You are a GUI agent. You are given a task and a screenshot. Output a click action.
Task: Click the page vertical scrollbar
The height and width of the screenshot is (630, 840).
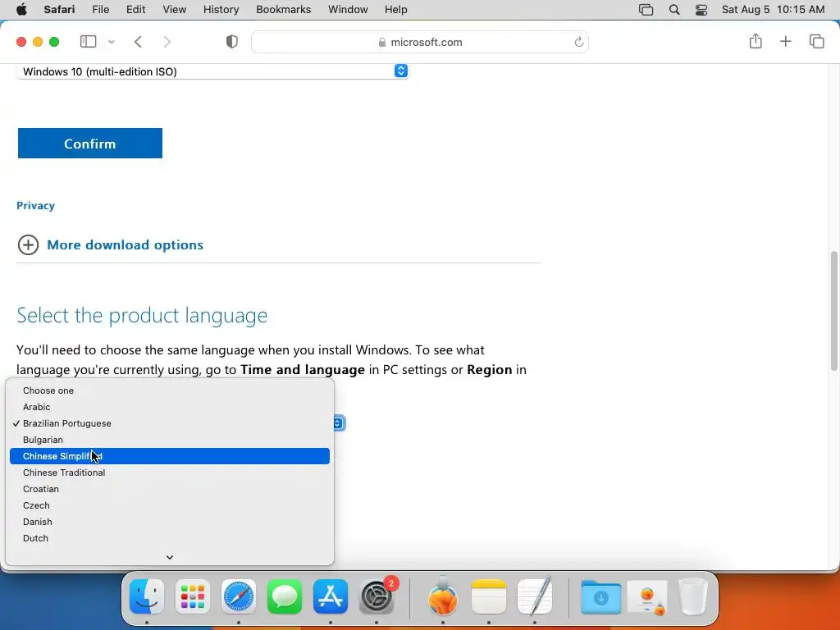point(833,311)
